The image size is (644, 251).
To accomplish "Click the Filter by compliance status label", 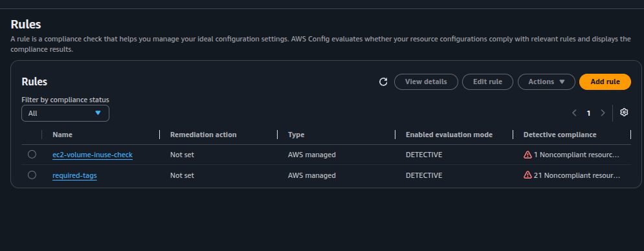I will [x=65, y=100].
